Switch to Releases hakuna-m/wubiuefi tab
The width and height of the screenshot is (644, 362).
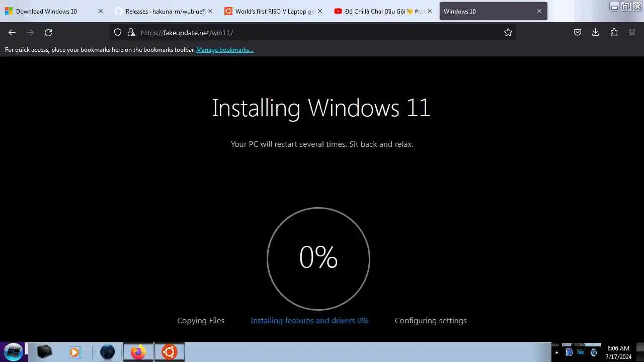[164, 11]
